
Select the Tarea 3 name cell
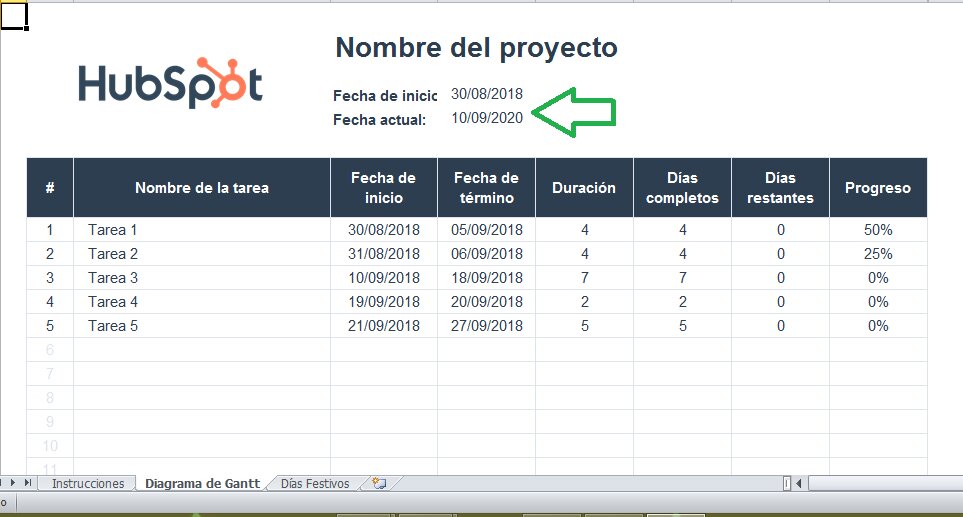coord(202,278)
